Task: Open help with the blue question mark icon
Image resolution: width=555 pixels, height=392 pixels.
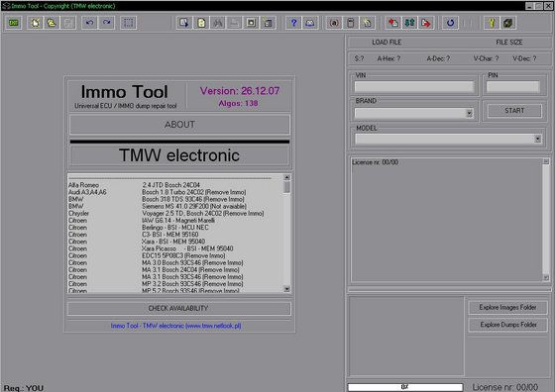Action: pos(293,23)
